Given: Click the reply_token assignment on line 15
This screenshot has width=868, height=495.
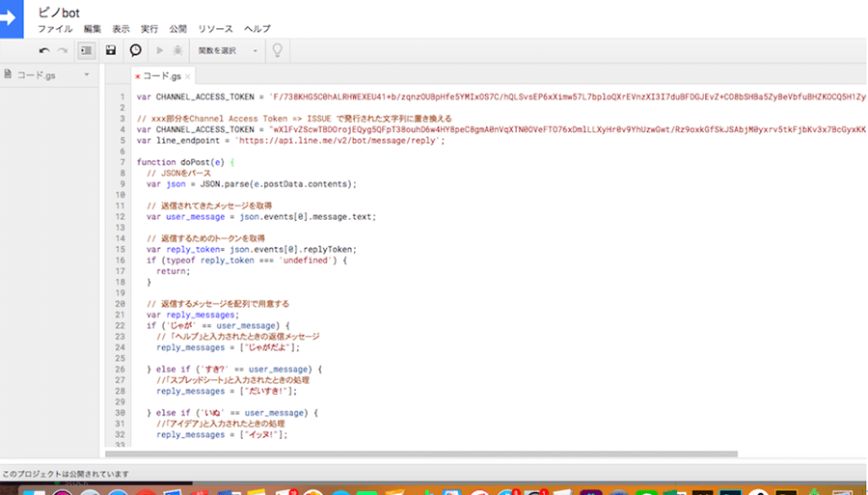Looking at the screenshot, I should click(x=252, y=249).
